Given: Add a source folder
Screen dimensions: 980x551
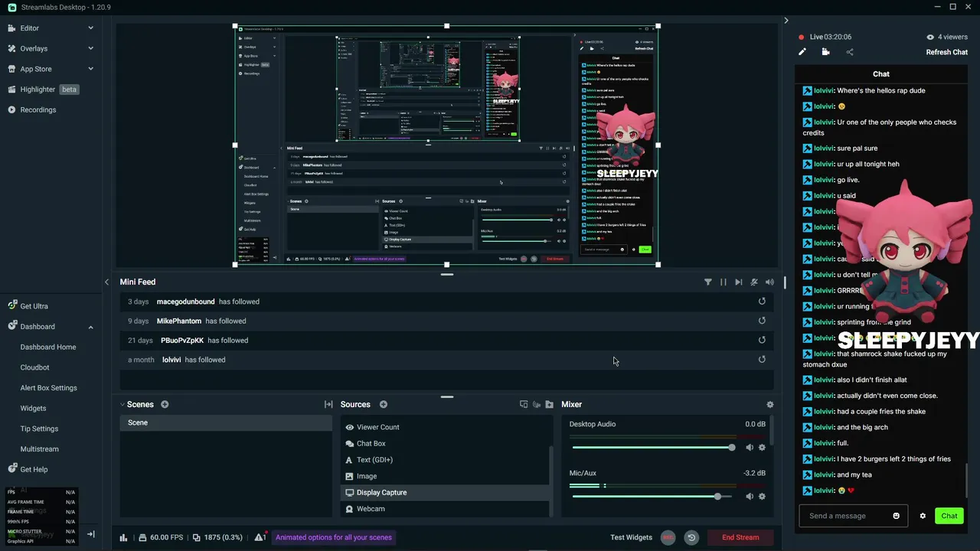Looking at the screenshot, I should click(549, 404).
